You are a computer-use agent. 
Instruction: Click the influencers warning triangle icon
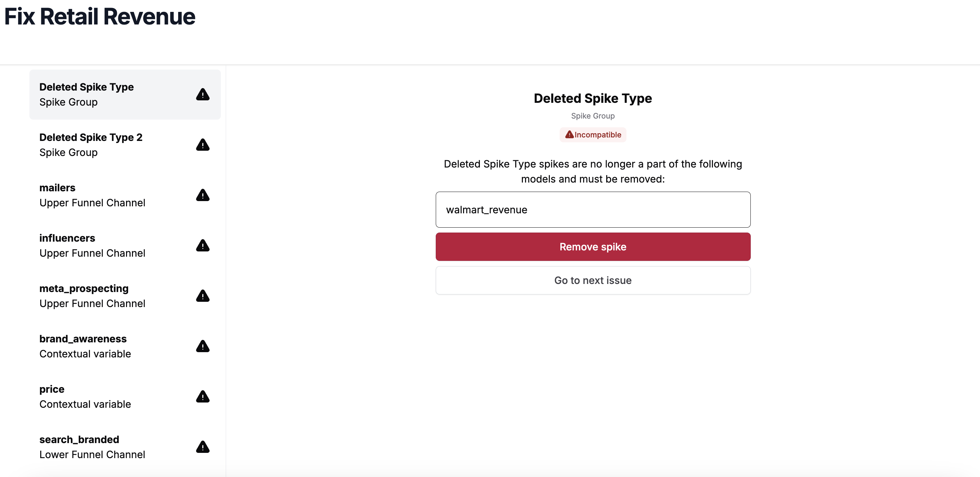(202, 245)
